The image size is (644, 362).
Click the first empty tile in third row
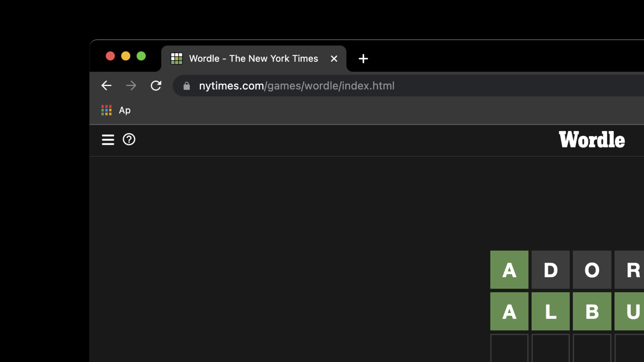click(509, 349)
